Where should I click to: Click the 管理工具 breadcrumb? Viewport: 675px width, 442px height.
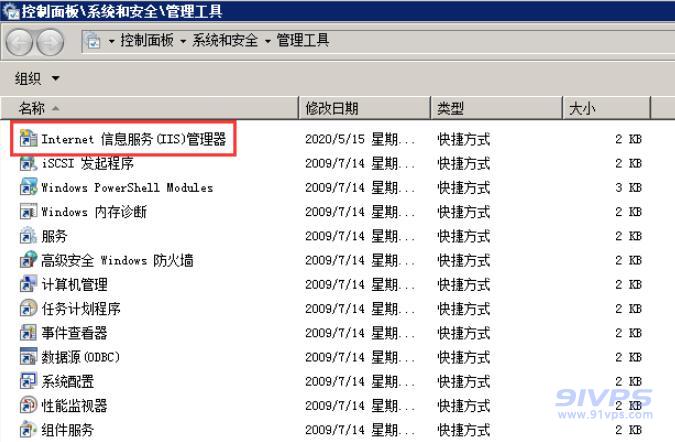[x=303, y=40]
